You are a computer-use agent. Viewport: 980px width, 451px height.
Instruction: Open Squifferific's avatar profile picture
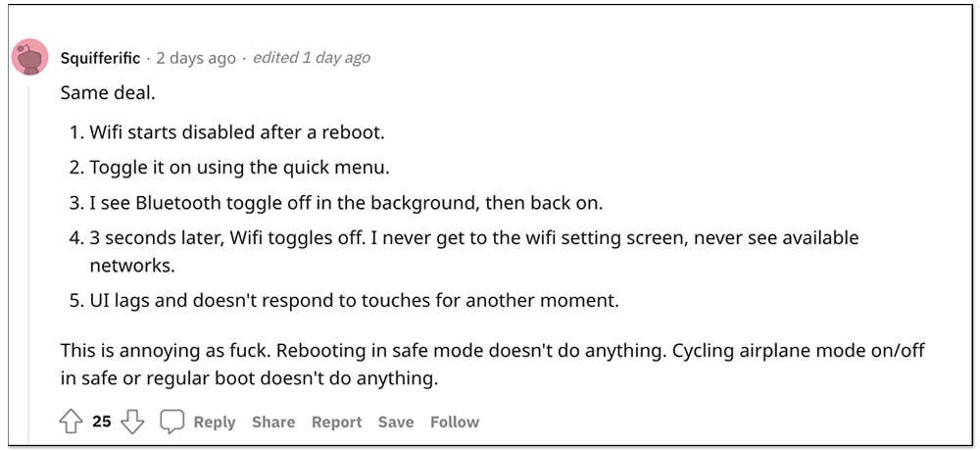coord(30,58)
